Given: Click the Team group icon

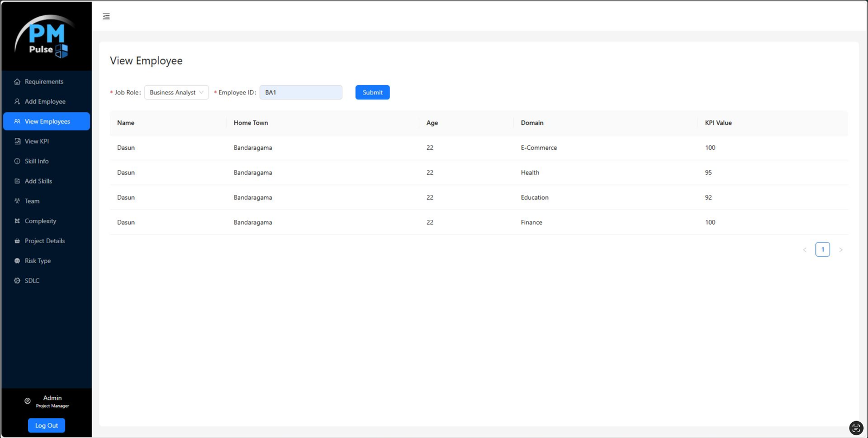Looking at the screenshot, I should pos(17,201).
